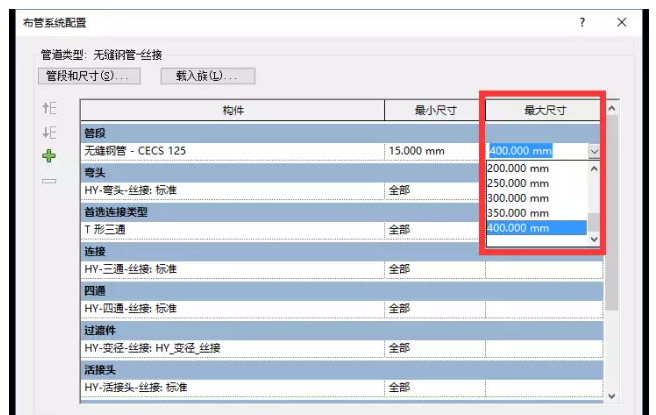Select 200.000 mm in size list
656x415 pixels.
click(x=518, y=169)
